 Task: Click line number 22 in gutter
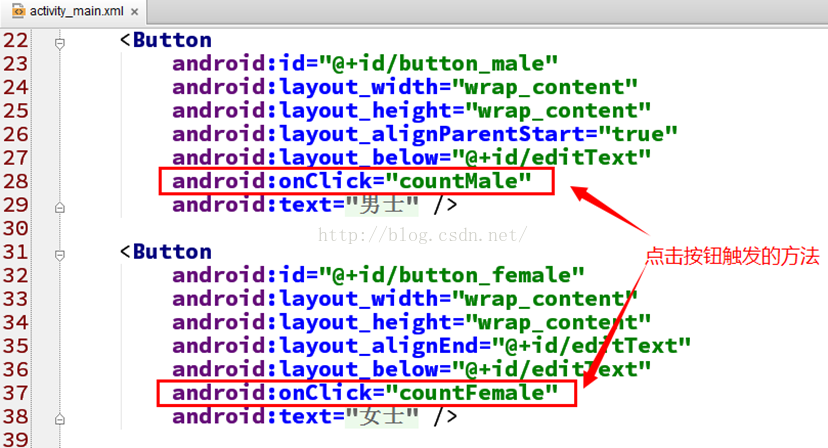15,41
